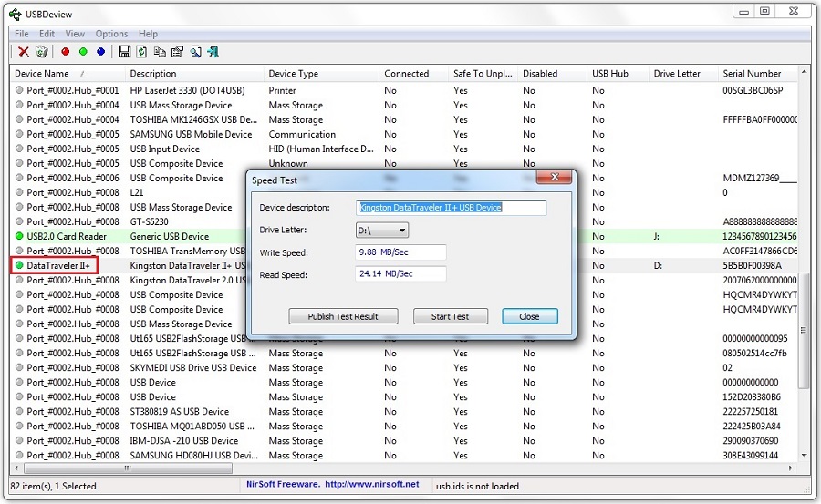Screen dimensions: 821x504
Task: Click Generic USB Device description cell
Action: coord(169,236)
